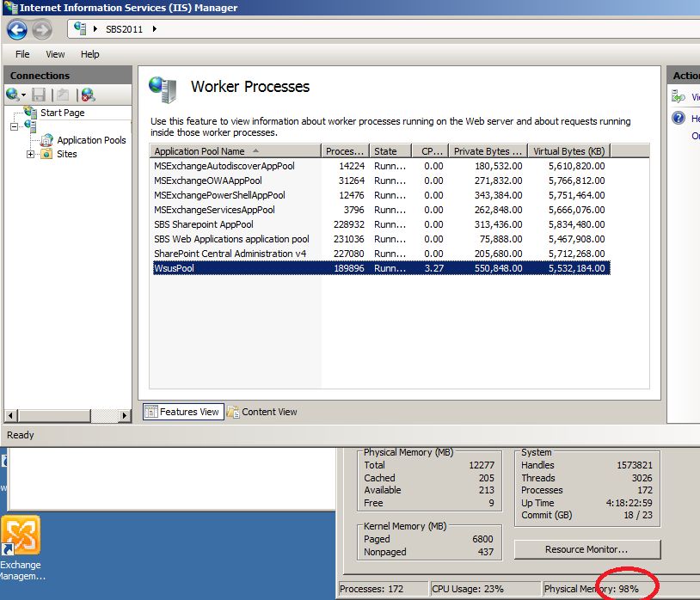Click the Worker Processes header icon
The height and width of the screenshot is (600, 700).
pos(163,89)
